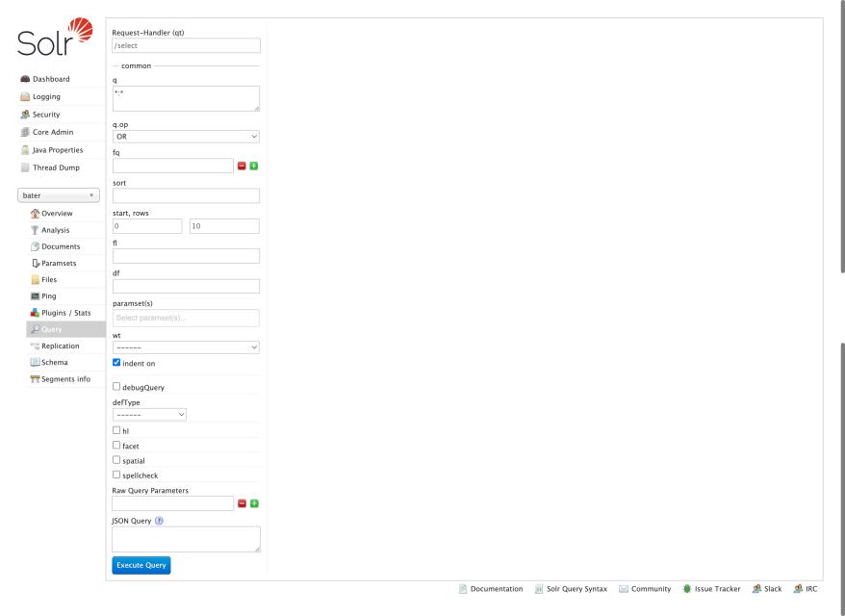Open the Logging section
The width and height of the screenshot is (845, 616).
(44, 96)
